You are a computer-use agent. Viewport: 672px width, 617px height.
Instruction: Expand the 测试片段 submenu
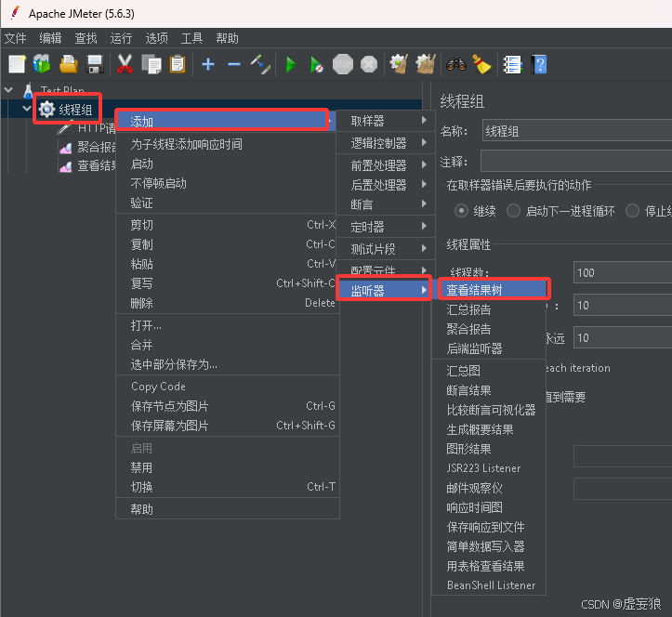(x=386, y=248)
